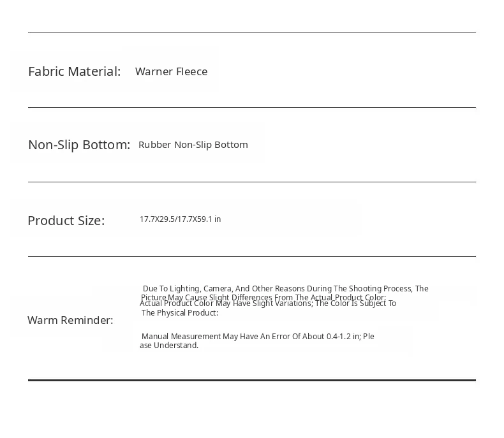Viewport: 504px width, 438px height.
Task: Click the Picture May Cause Slight Differences line
Action: pos(263,297)
